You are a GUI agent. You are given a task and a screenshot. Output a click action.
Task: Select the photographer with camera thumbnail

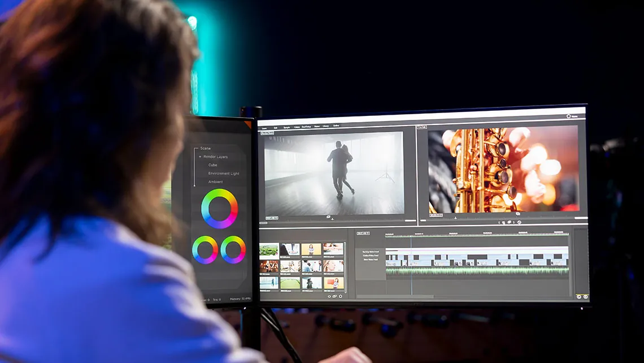312,283
